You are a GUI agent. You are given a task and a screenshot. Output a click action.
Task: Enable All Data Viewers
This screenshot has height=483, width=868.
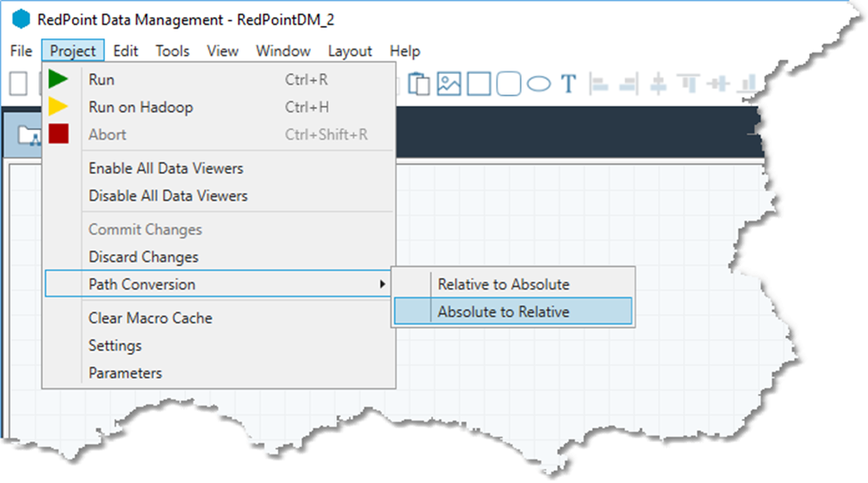pyautogui.click(x=166, y=168)
